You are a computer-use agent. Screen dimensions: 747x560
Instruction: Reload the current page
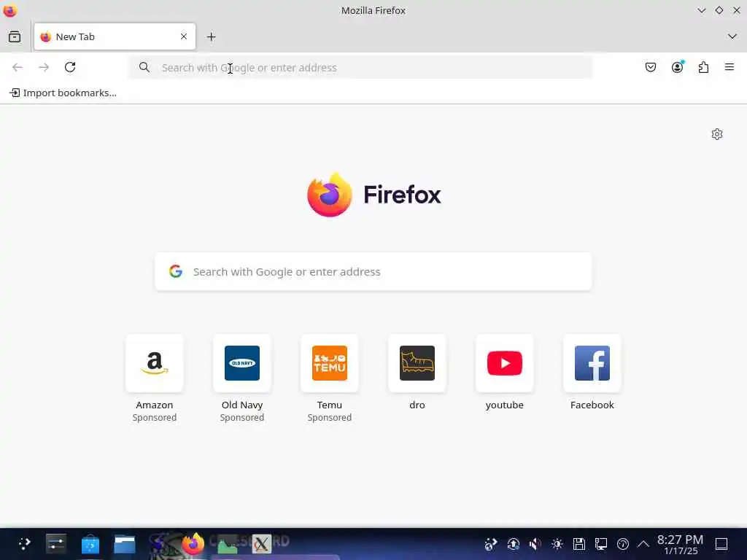pyautogui.click(x=70, y=67)
